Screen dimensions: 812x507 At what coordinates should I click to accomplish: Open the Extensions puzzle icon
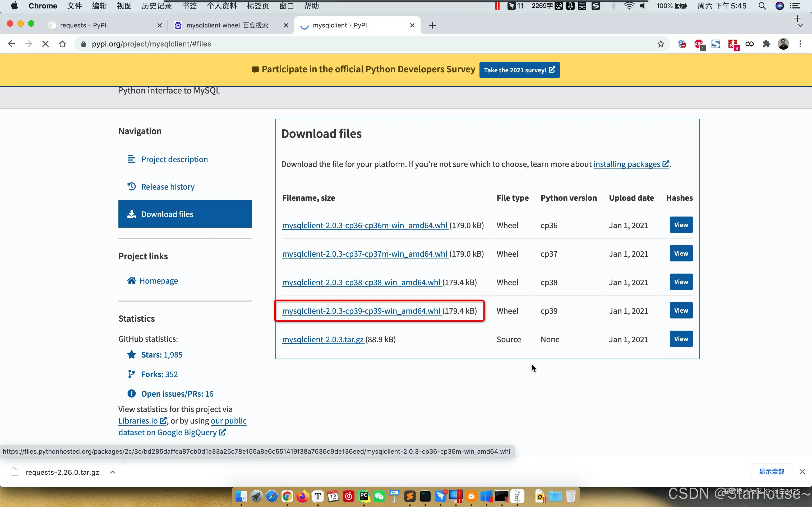(x=766, y=44)
